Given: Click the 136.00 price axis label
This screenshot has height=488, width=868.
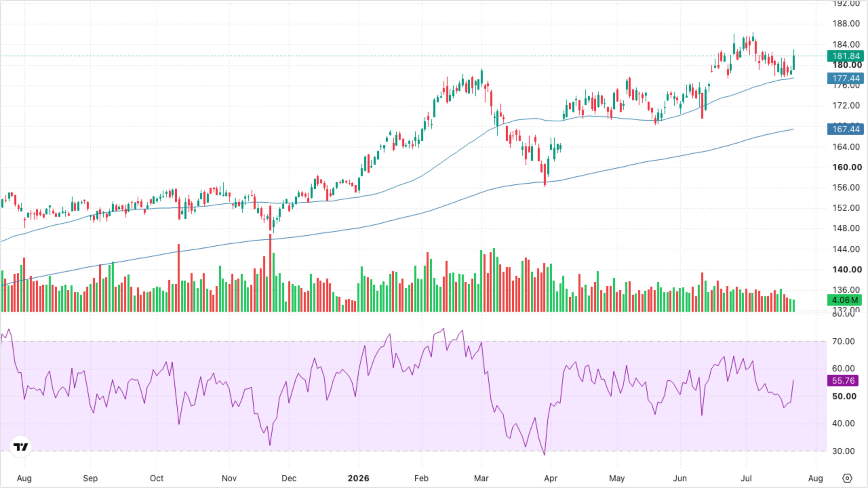Looking at the screenshot, I should [x=846, y=290].
